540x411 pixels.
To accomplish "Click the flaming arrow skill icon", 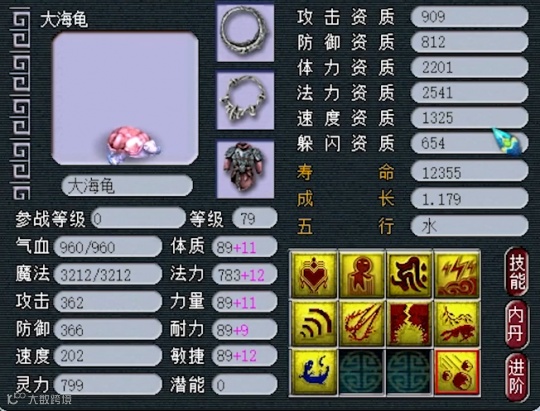I will point(362,323).
